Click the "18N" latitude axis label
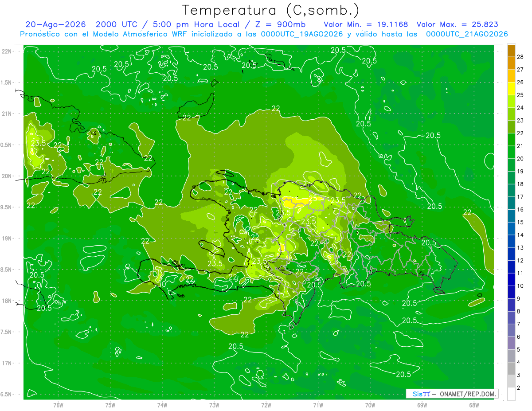532x411 pixels. click(x=7, y=301)
